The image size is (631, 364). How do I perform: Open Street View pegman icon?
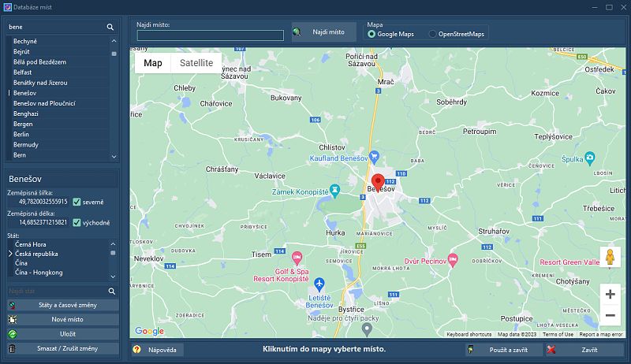pyautogui.click(x=609, y=257)
